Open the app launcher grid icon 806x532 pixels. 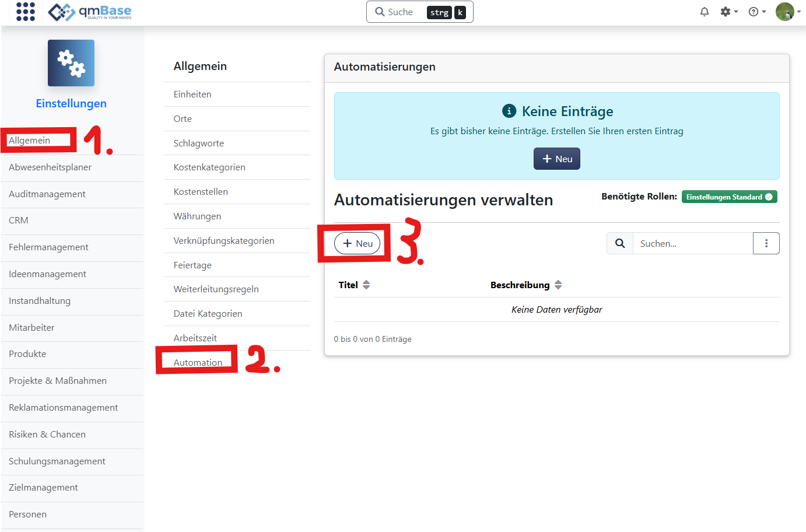click(25, 12)
